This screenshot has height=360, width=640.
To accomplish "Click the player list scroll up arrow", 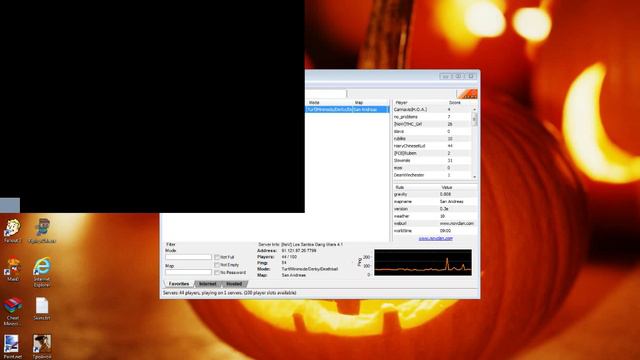I will click(474, 109).
